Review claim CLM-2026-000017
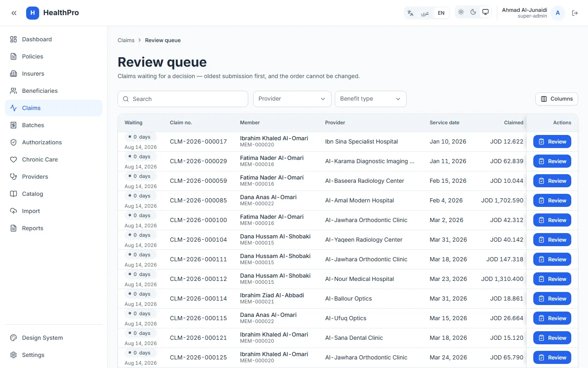Image resolution: width=588 pixels, height=368 pixels. pos(552,141)
